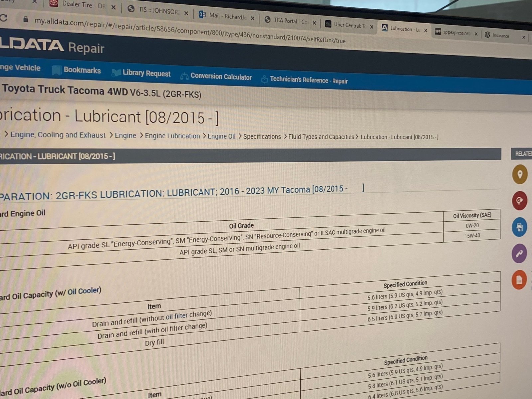Click Engine, Cooling and Exhaust breadcrumb
The width and height of the screenshot is (532, 399).
58,135
